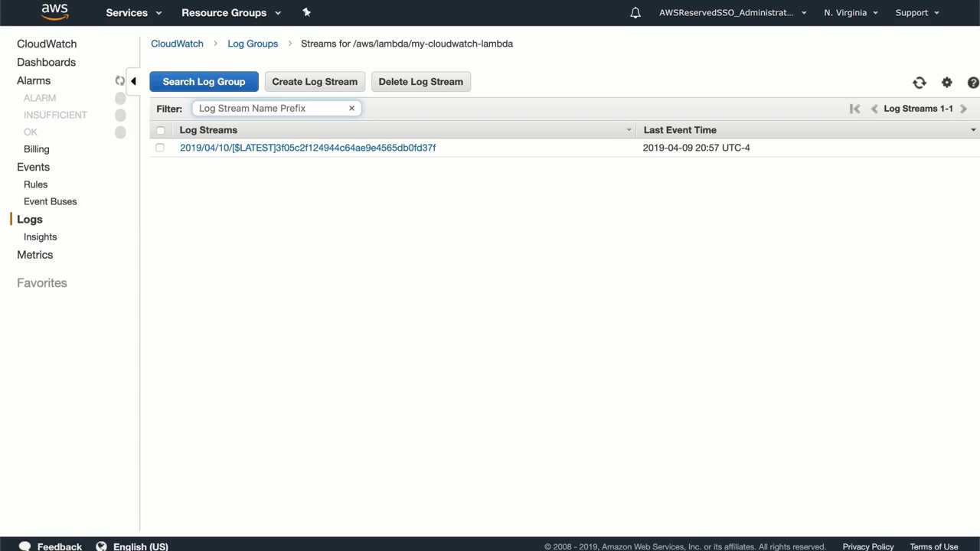Expand the Services dropdown

coord(134,13)
